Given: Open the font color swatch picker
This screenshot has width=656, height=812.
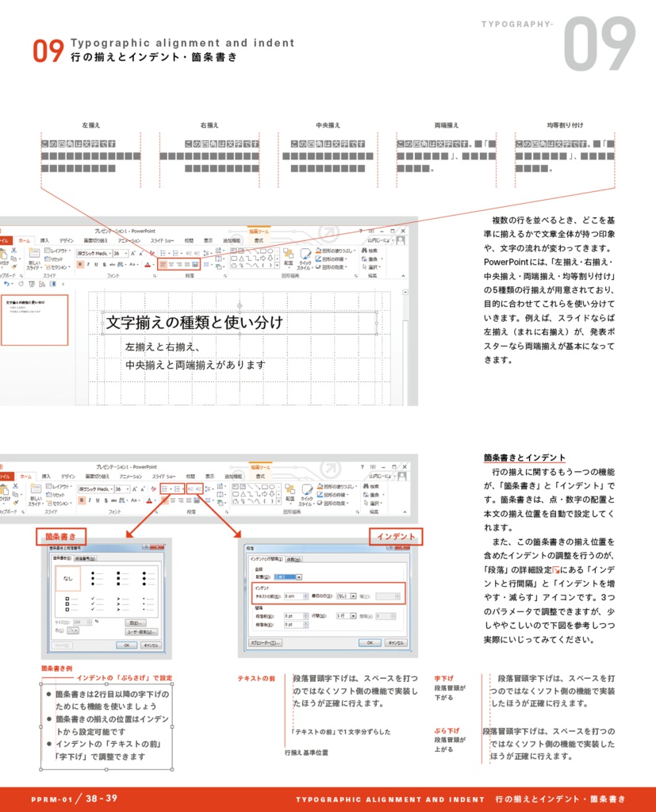Looking at the screenshot, I should click(x=148, y=265).
